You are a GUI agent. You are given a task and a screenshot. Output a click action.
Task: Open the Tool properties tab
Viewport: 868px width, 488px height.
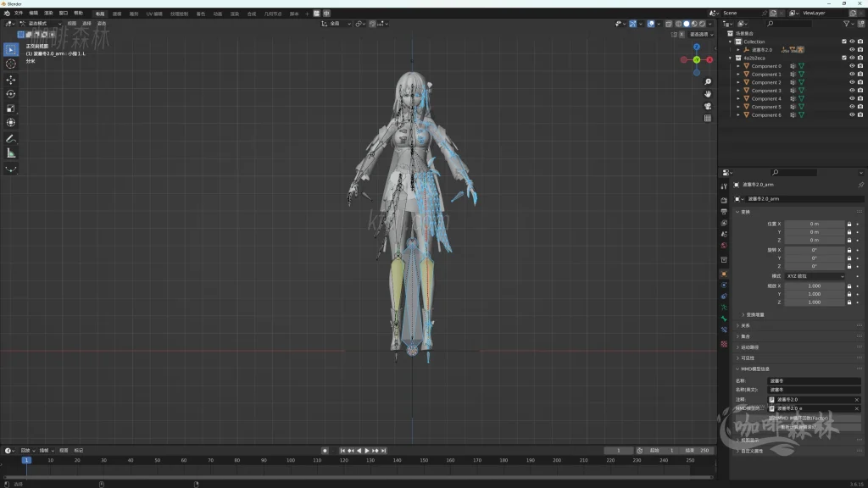click(724, 186)
